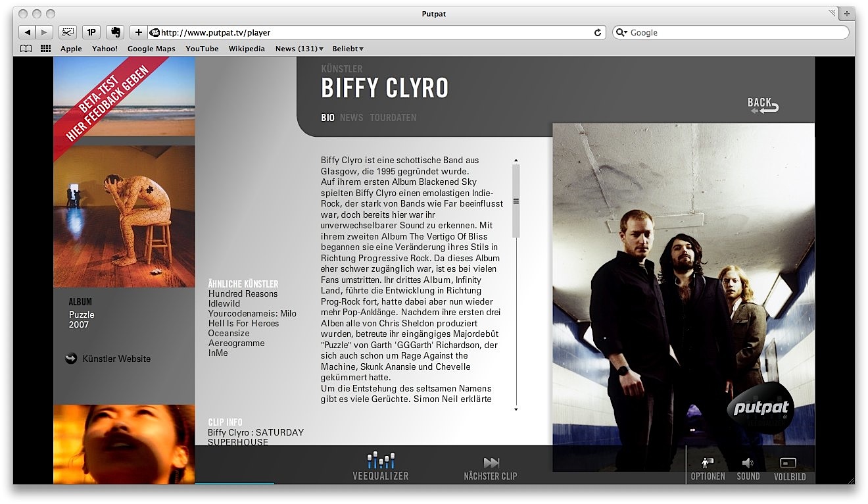Screen dimensions: 868x504
Task: Click the Biffy Clyro : SATURDAY clip info
Action: (x=256, y=437)
